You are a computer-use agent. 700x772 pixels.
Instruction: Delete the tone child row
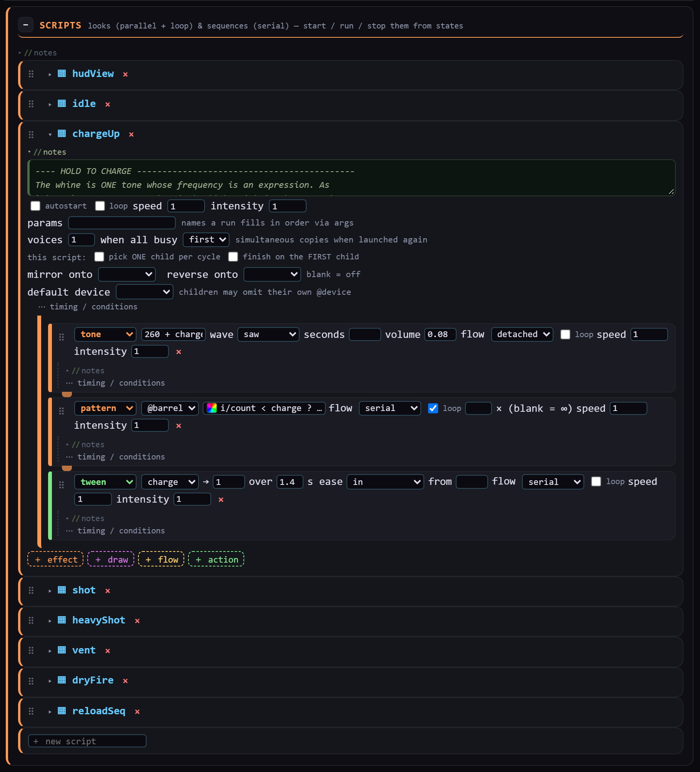[179, 352]
